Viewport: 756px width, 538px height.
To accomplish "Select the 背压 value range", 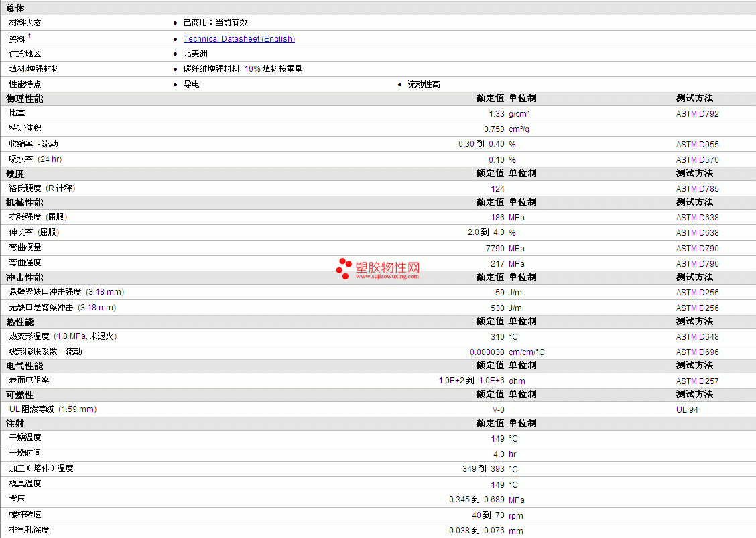I will pos(477,500).
